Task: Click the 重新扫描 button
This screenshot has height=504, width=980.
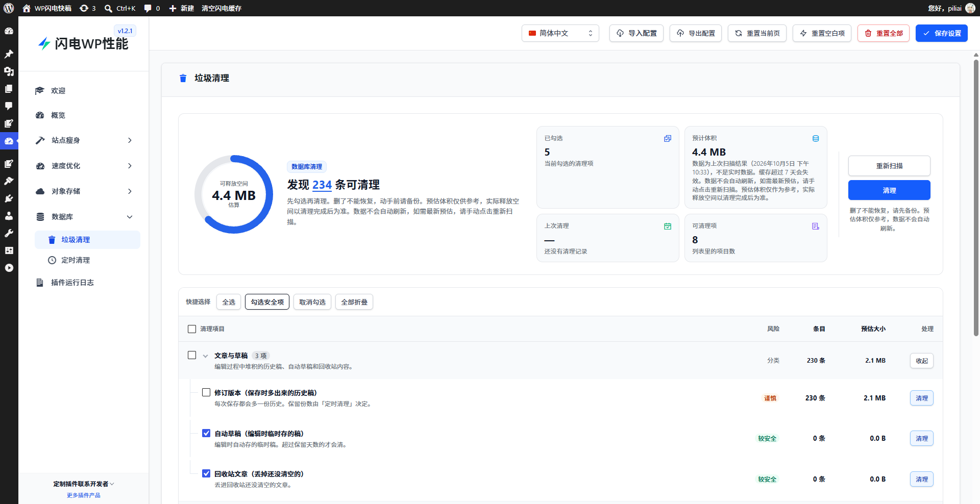Action: [889, 166]
